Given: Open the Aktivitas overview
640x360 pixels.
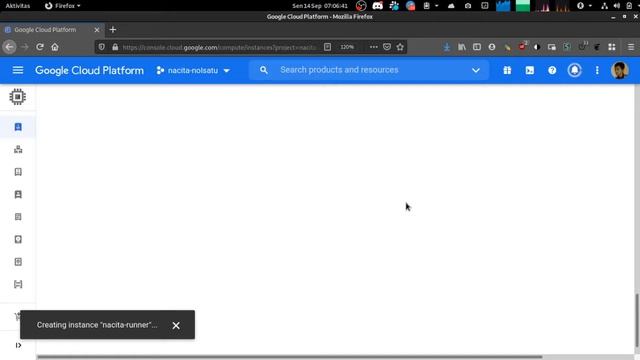Looking at the screenshot, I should pyautogui.click(x=18, y=6).
